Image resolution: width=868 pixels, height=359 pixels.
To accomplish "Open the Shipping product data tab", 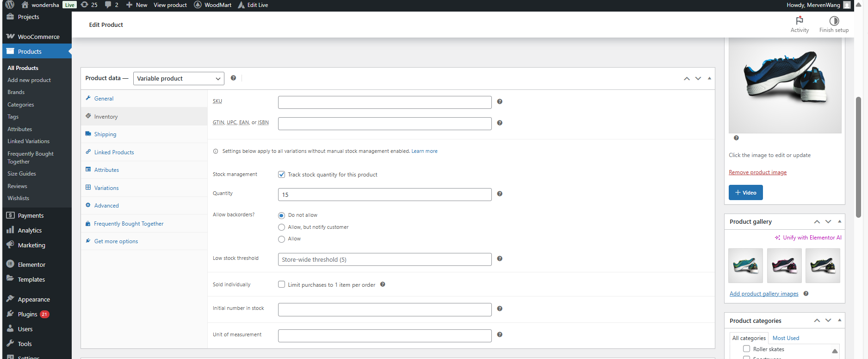I will pos(105,134).
